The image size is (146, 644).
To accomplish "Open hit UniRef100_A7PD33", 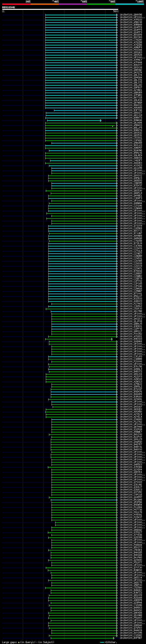I will point(131,20).
